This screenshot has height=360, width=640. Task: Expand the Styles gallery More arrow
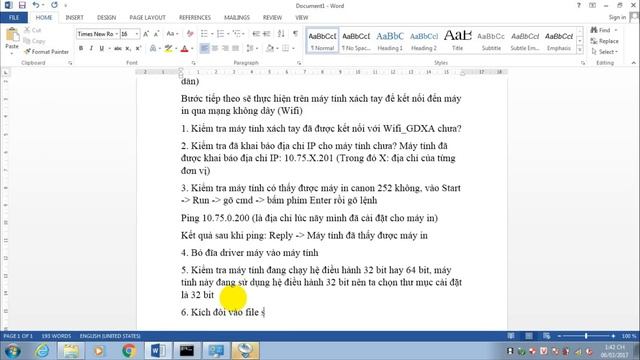coord(580,50)
